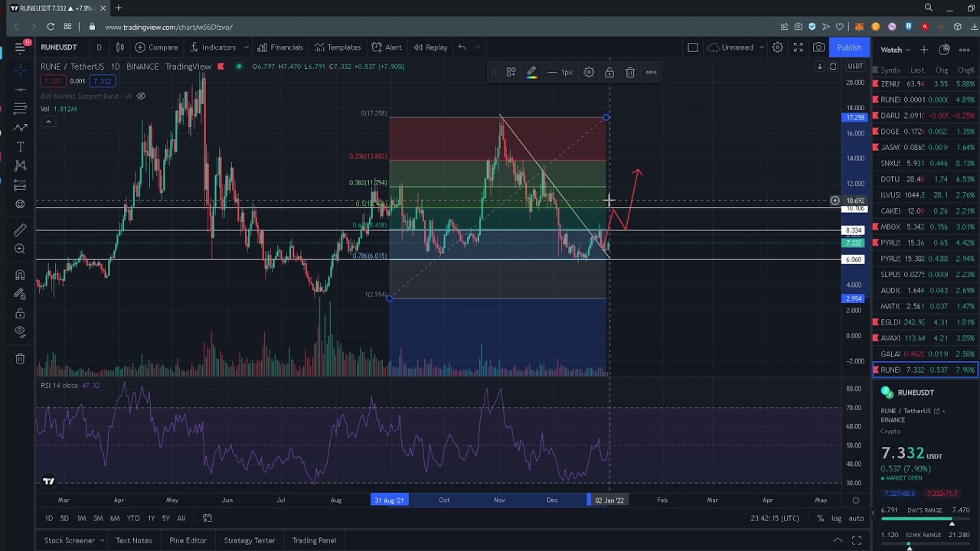Open more options on floating drawing toolbar

pos(651,72)
